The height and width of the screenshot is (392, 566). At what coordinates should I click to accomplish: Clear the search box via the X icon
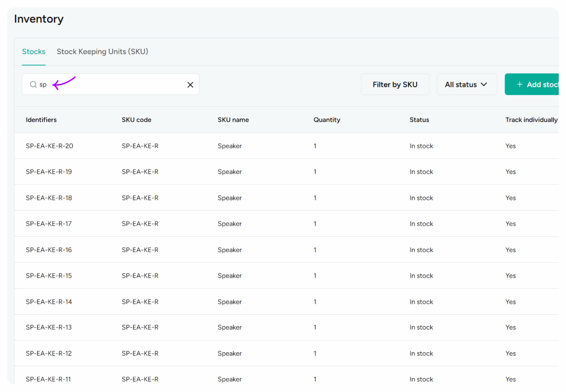[x=190, y=84]
